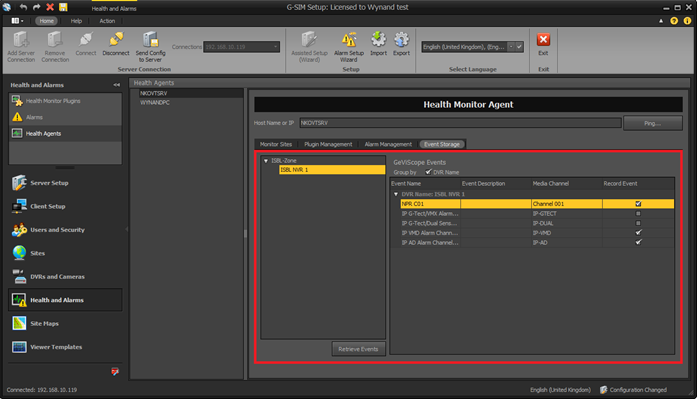Collapse the ribbon with up arrow
The image size is (697, 399).
661,21
